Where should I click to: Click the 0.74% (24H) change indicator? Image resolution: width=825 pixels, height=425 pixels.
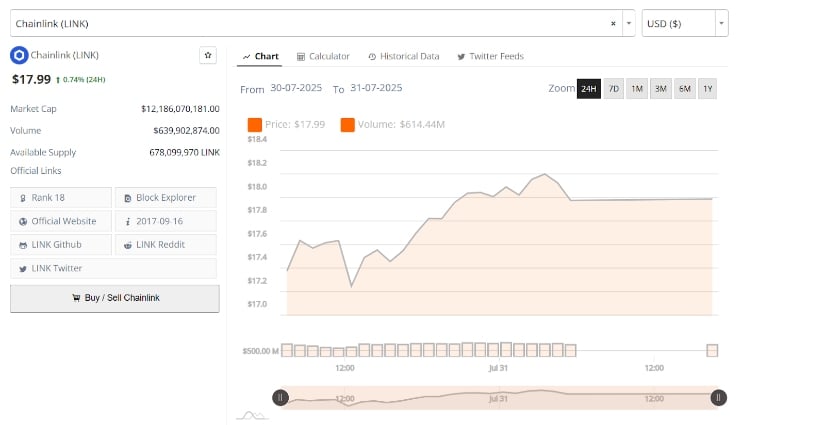click(81, 80)
